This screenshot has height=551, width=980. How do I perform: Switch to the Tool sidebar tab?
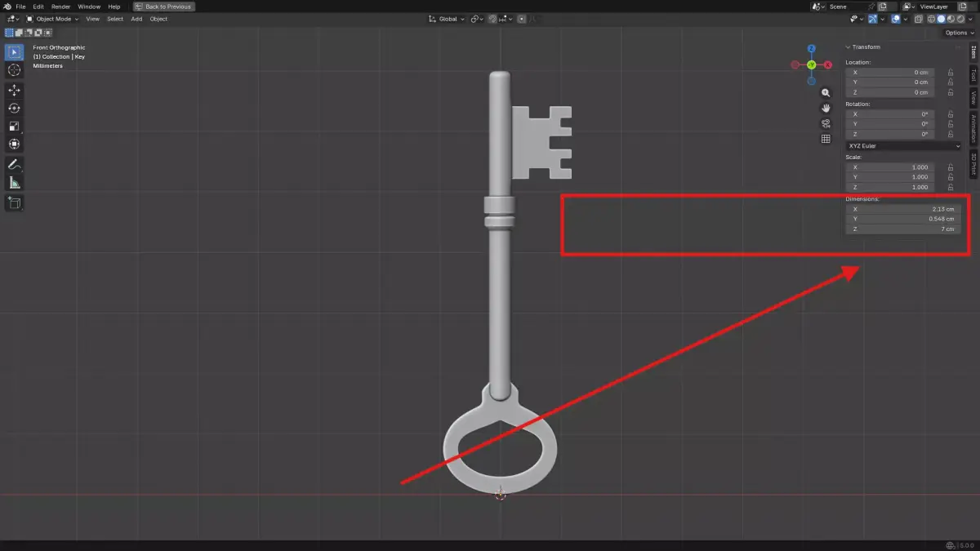tap(973, 75)
